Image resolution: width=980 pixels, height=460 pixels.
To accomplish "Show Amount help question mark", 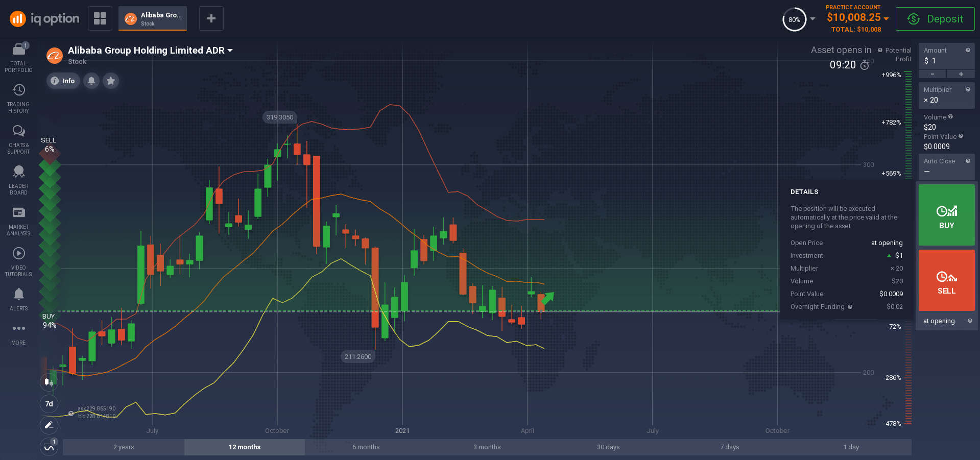I will (x=968, y=50).
